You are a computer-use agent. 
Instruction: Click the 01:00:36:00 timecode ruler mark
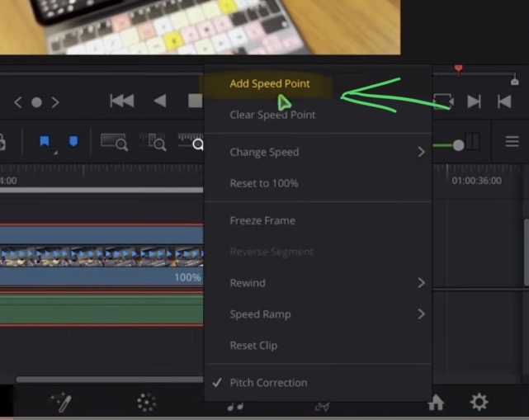point(476,181)
